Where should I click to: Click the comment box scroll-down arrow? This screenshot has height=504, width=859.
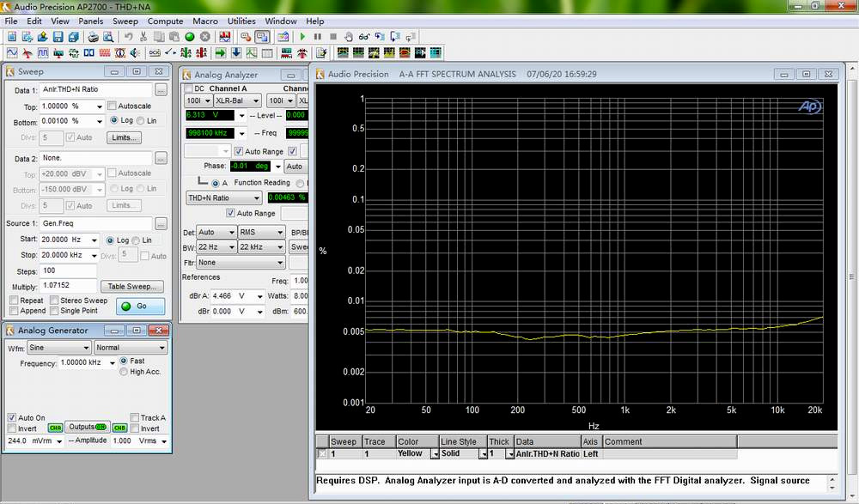(832, 488)
